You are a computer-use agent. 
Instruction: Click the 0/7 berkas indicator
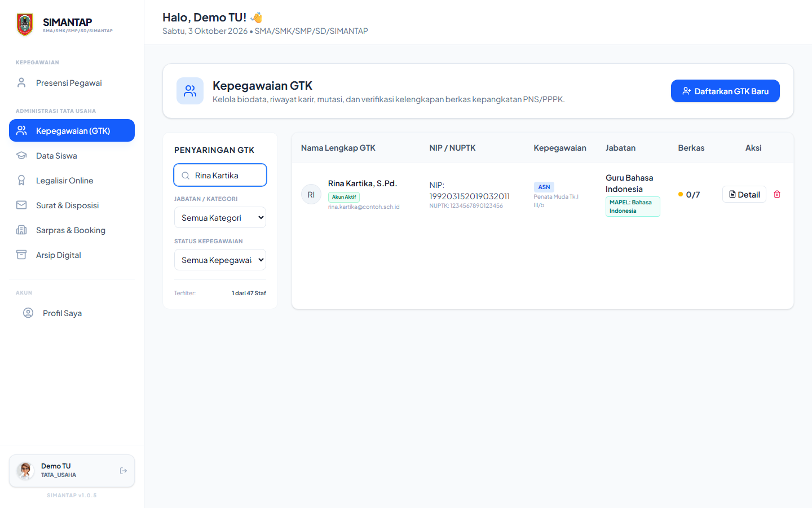tap(689, 195)
